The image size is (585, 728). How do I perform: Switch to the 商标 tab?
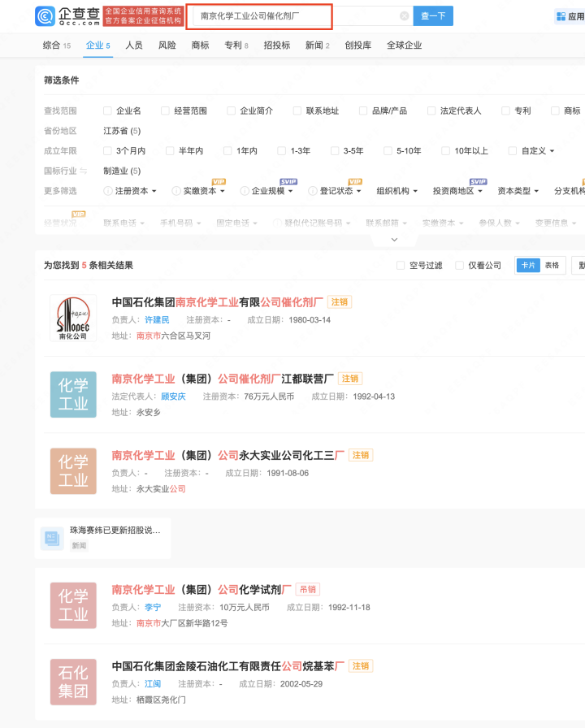[x=200, y=45]
